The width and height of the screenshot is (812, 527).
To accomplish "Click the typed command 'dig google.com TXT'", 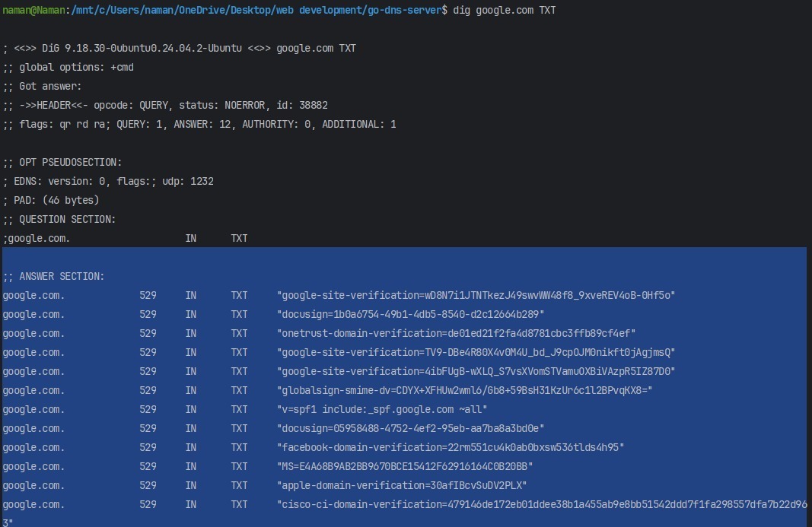I will coord(505,10).
